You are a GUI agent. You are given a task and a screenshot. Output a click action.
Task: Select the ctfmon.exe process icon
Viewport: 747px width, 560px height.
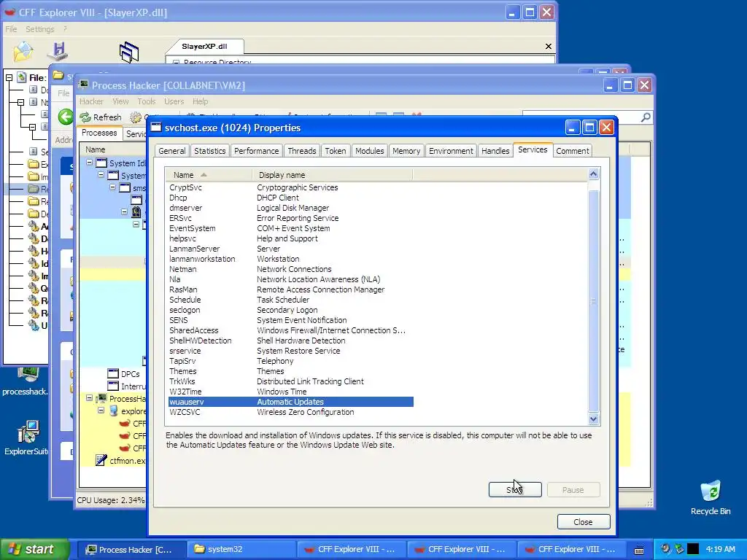pyautogui.click(x=101, y=460)
